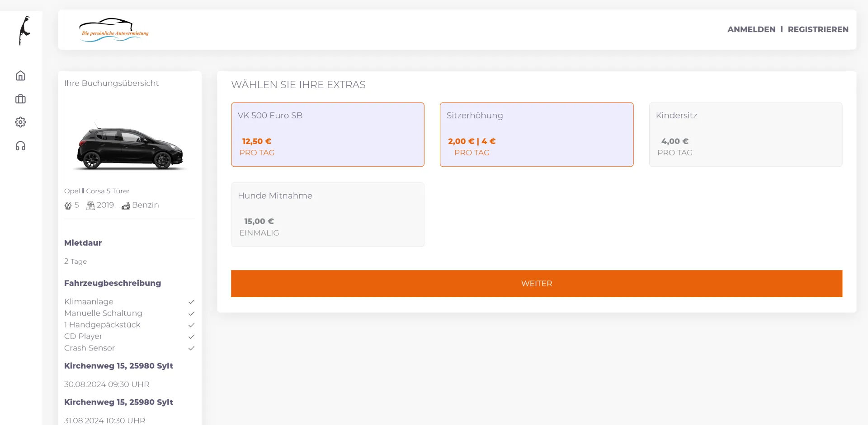The height and width of the screenshot is (425, 868).
Task: Click the checkmark beside CD Player
Action: point(191,336)
